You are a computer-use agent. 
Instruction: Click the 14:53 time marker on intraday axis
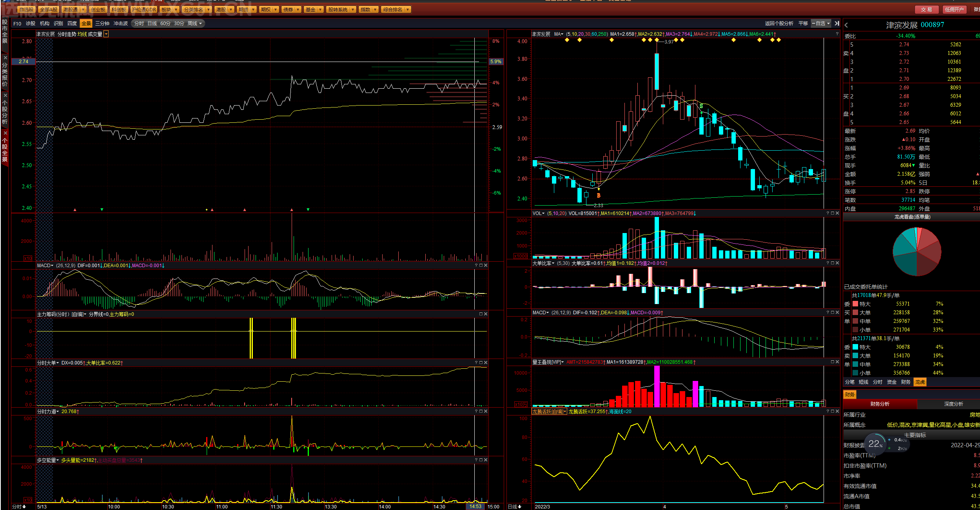point(475,506)
